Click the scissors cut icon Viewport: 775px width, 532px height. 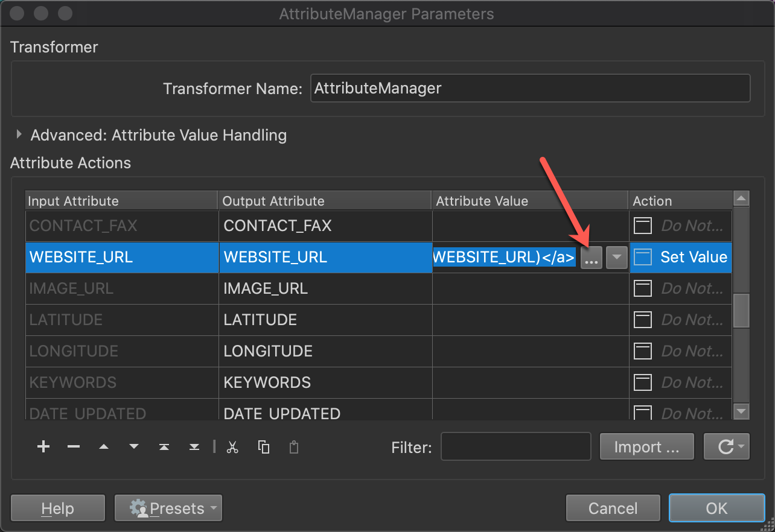click(x=232, y=447)
